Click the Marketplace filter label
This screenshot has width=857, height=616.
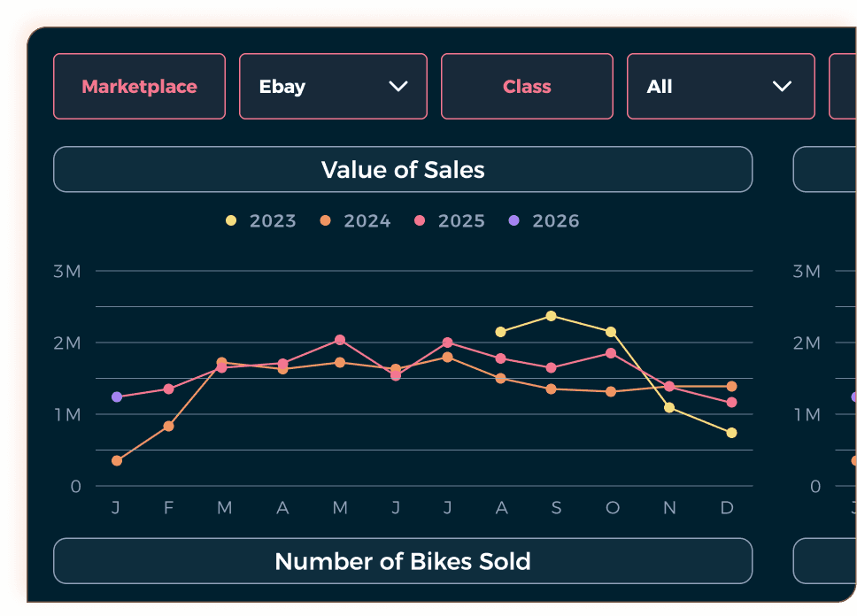[139, 86]
